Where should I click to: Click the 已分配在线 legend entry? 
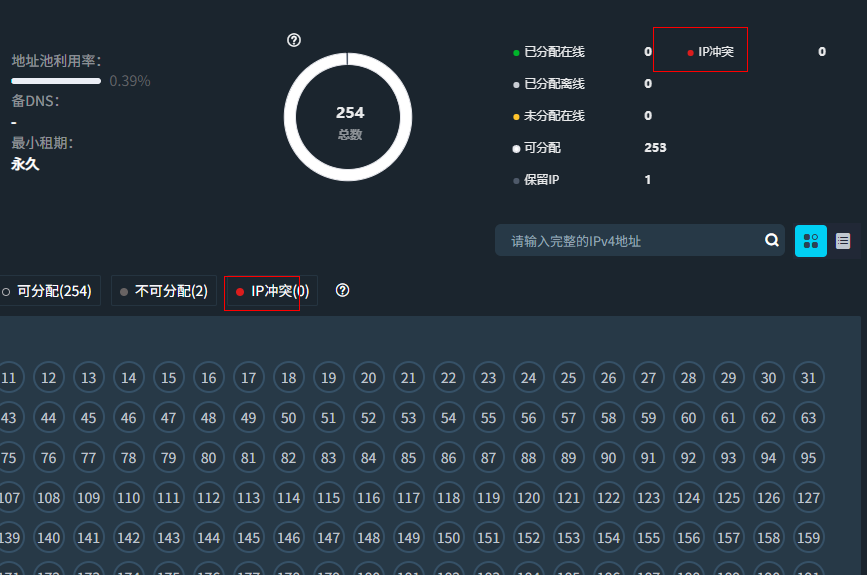549,52
